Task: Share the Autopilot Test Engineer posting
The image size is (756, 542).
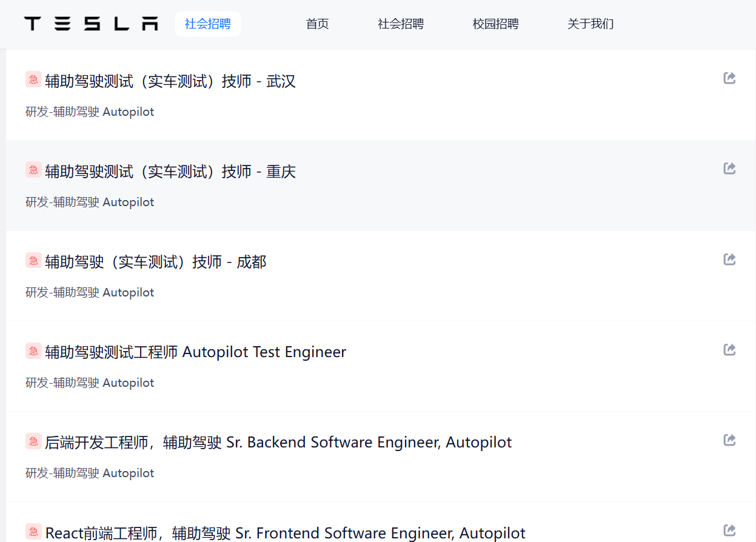Action: 730,350
